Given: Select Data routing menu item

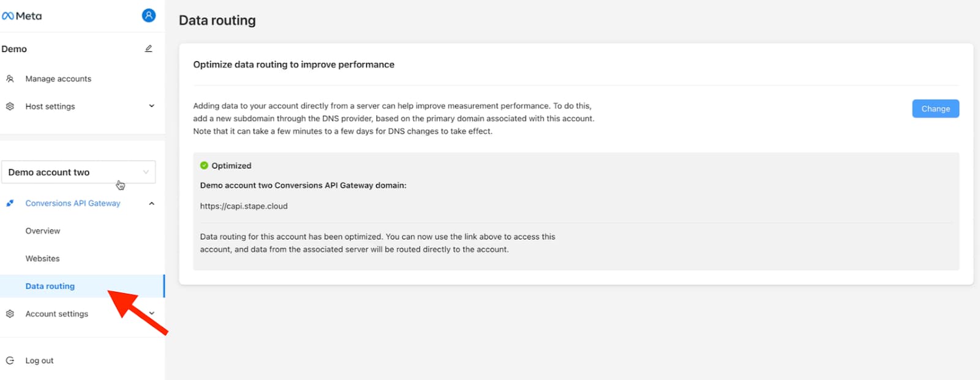Looking at the screenshot, I should pos(82,286).
